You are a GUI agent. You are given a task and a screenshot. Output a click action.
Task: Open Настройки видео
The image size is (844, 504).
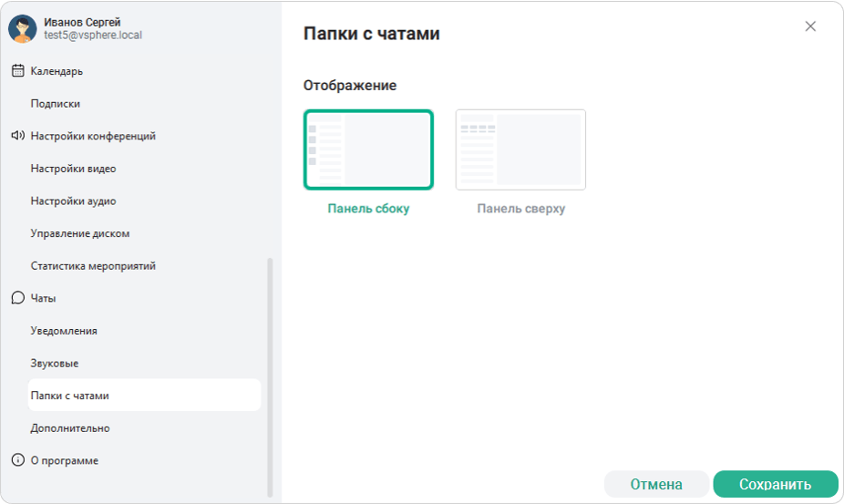tap(73, 169)
